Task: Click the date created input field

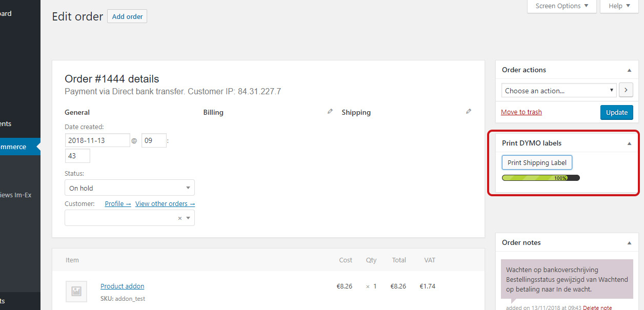Action: point(97,140)
